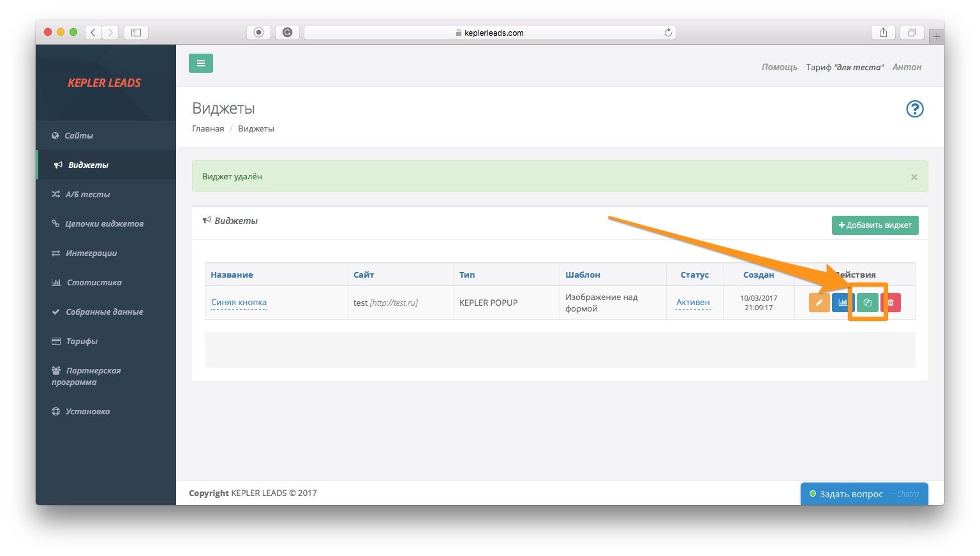Viewport: 980px width, 556px height.
Task: Open Статистика in sidebar
Action: [x=106, y=282]
